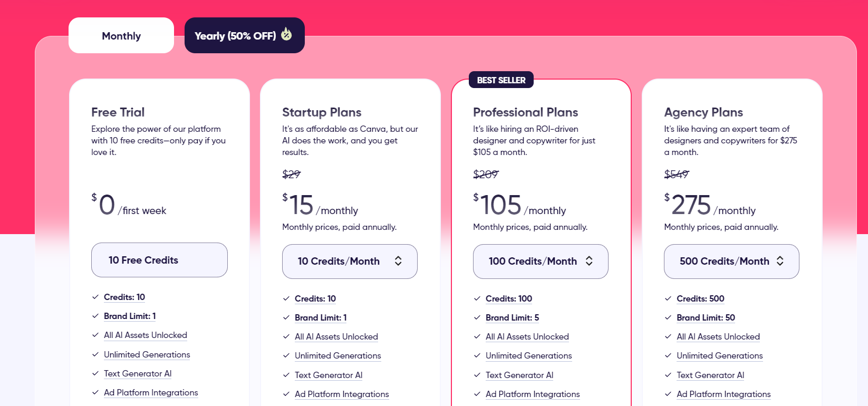Click checkmark beside Agency Credits: 500
868x406 pixels.
coord(668,298)
